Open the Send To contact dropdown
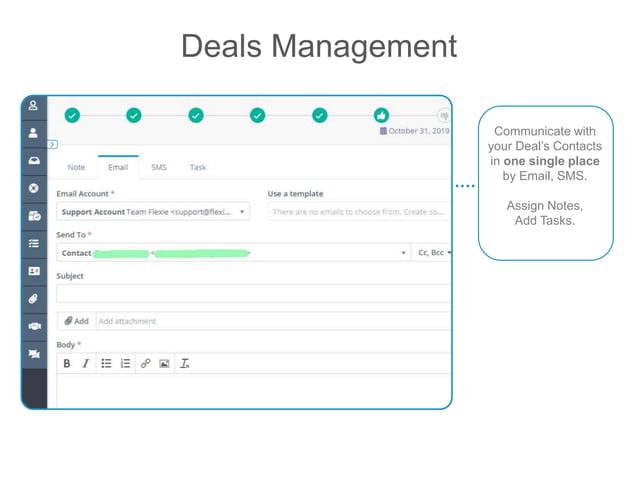 tap(234, 253)
